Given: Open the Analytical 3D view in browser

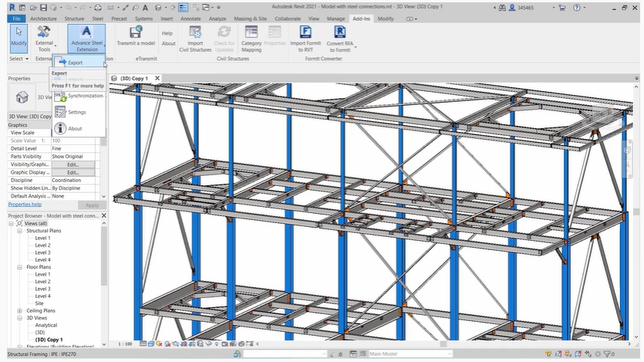Looking at the screenshot, I should click(46, 325).
